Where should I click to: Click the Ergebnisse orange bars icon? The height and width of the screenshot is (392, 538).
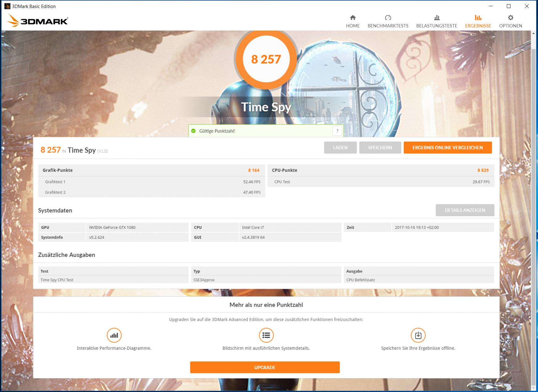pyautogui.click(x=478, y=18)
